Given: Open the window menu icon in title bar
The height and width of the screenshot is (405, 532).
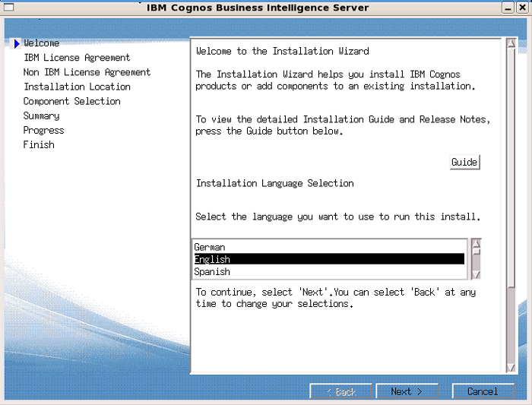Looking at the screenshot, I should (8, 7).
